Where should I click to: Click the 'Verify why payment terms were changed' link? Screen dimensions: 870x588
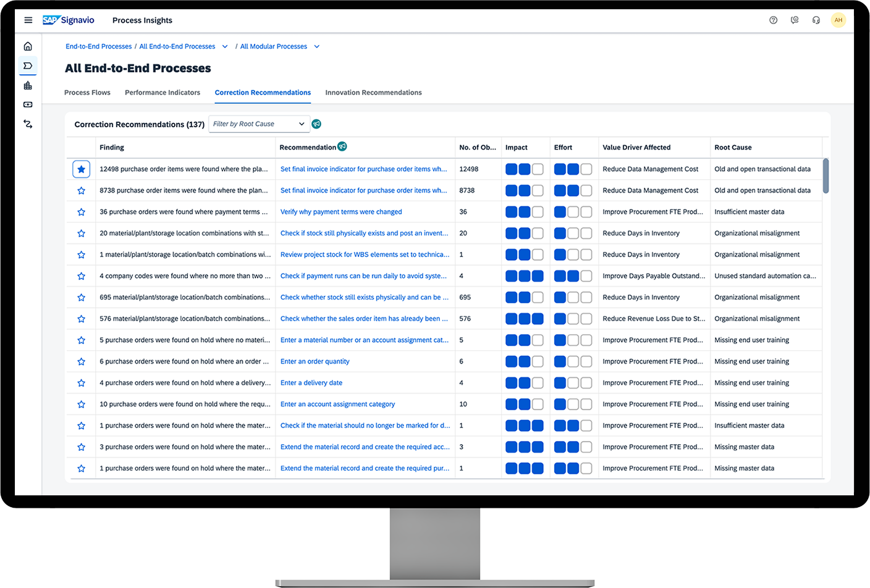[340, 211]
